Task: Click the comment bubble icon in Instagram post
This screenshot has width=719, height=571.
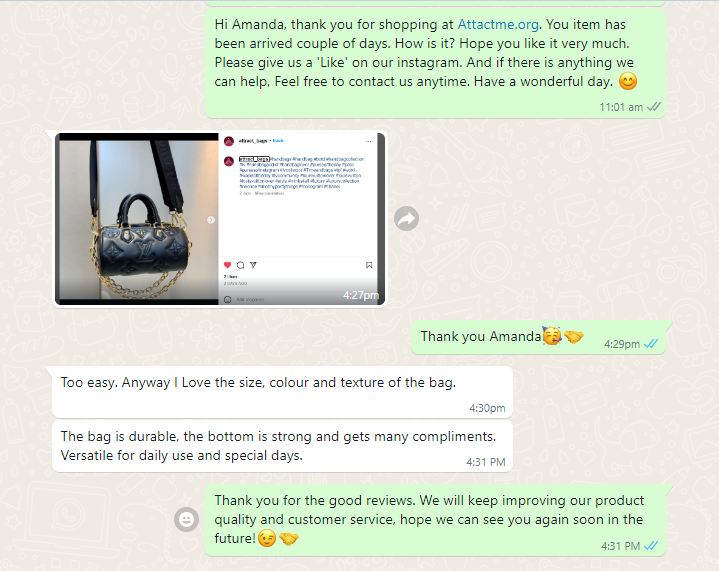Action: (x=240, y=265)
